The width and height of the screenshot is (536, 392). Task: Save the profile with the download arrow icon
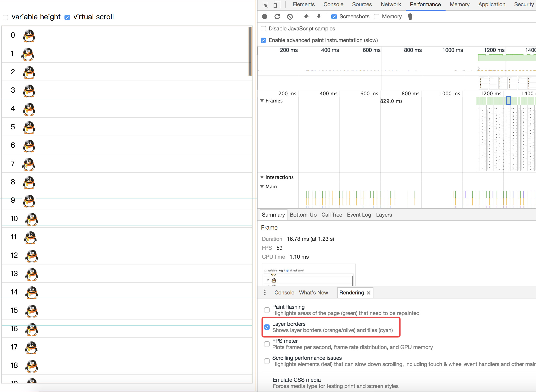[319, 17]
